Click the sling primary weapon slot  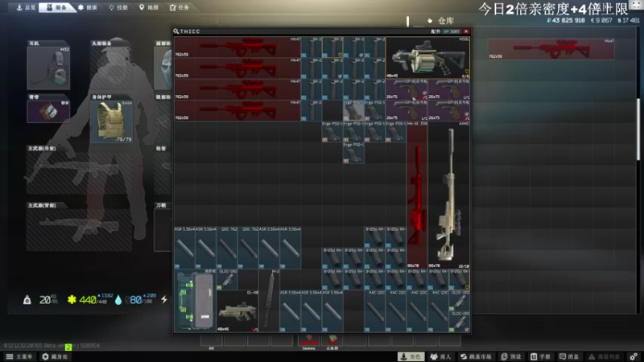(79, 173)
